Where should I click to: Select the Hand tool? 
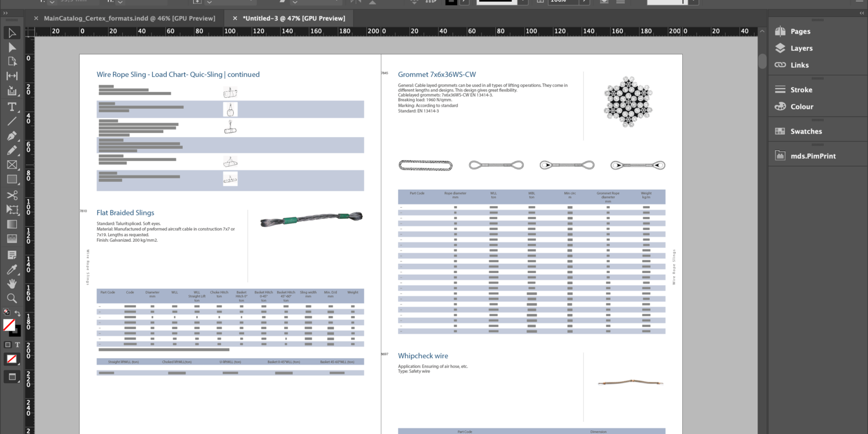coord(12,284)
